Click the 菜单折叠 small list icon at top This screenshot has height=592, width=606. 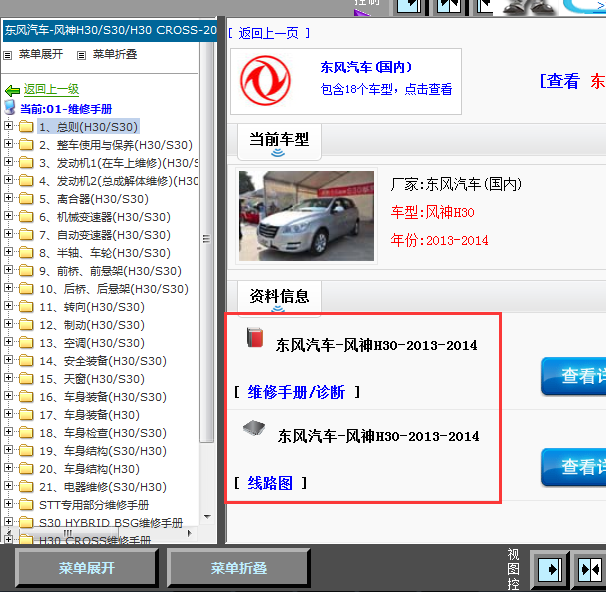81,55
